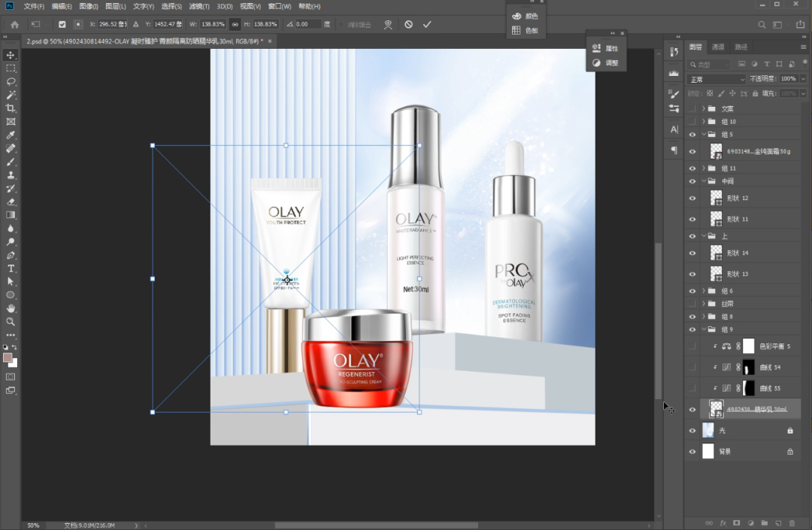Expand the 组 10 group
812x530 pixels.
tap(704, 122)
